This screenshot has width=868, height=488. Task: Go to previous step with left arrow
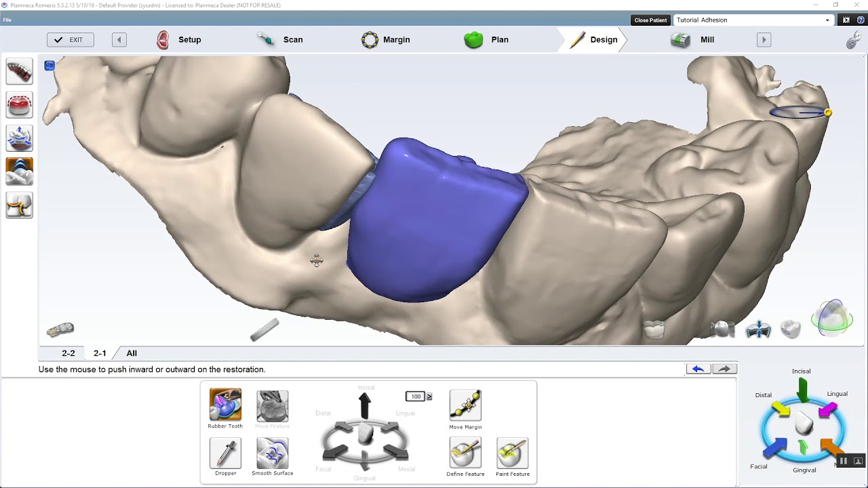[x=119, y=40]
